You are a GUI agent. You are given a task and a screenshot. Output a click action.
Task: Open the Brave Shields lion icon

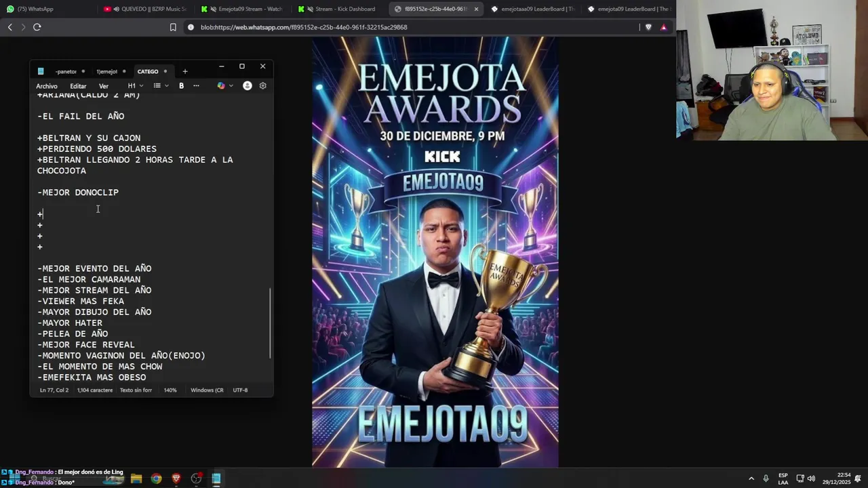(648, 27)
